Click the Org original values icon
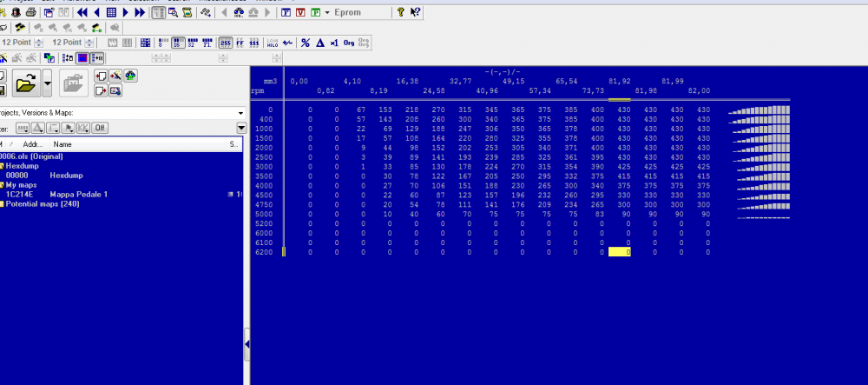This screenshot has height=385, width=868. pyautogui.click(x=349, y=43)
